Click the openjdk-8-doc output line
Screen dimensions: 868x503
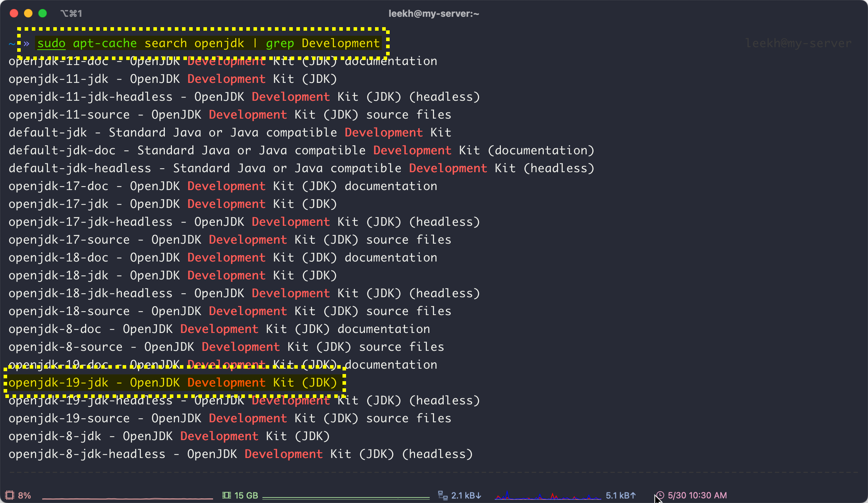[219, 329]
